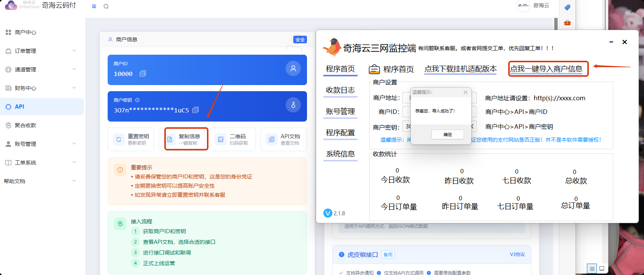
Task: Select 聚合收款 in the left sidebar
Action: click(25, 125)
